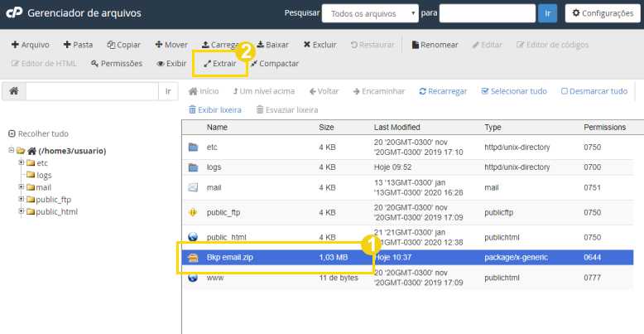Screen dimensions: 644x334
Task: Click the Carregar upload button
Action: click(220, 45)
